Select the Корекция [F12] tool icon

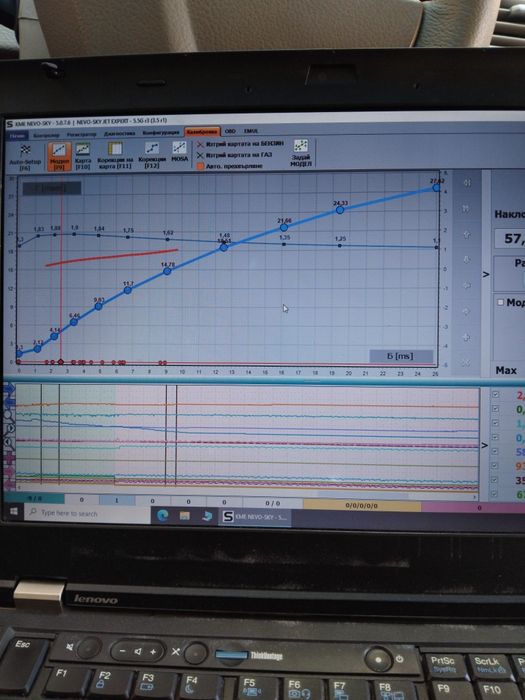152,155
